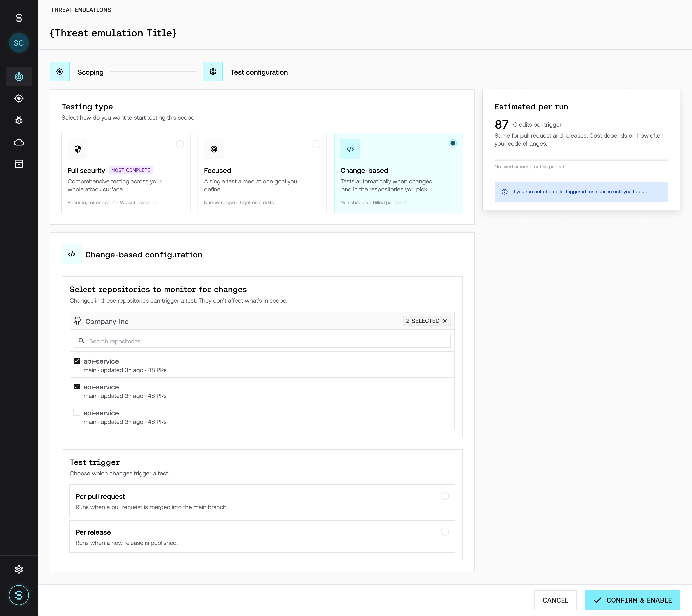Open the bug findings sidebar icon
Image resolution: width=692 pixels, height=616 pixels.
click(x=19, y=120)
